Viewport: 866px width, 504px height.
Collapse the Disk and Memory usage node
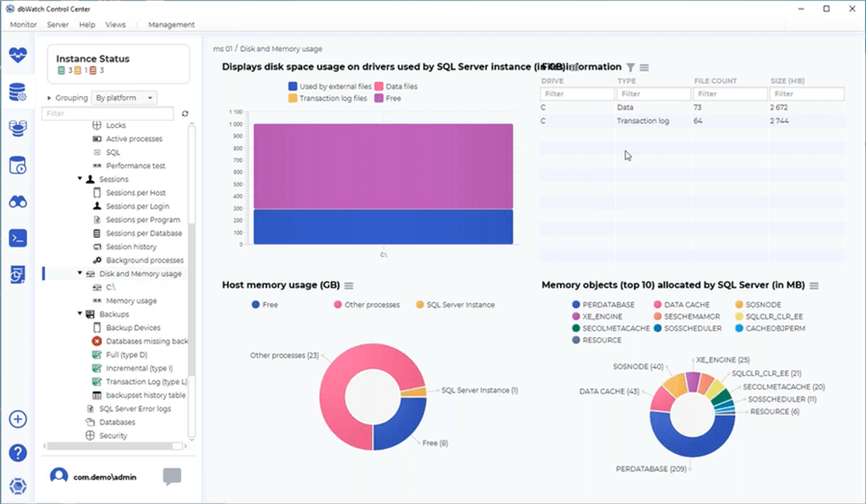coord(80,273)
